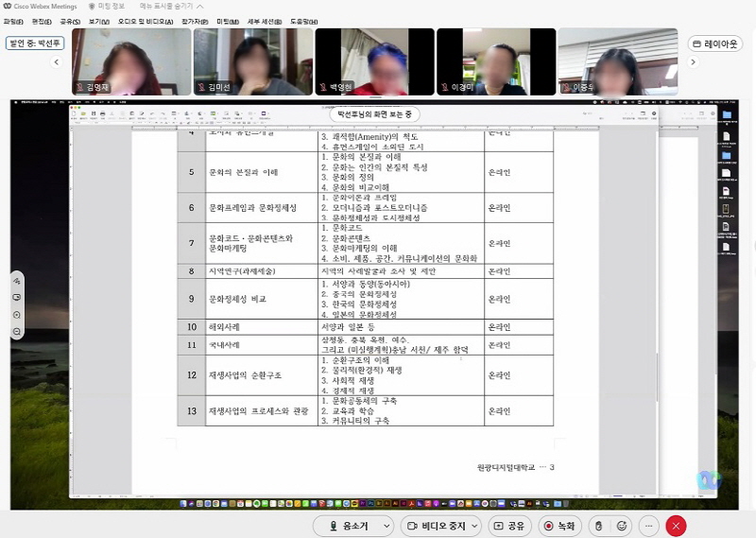The width and height of the screenshot is (756, 538).
Task: Click 지역의 사례발굴과 조사 및 제안 text
Action: click(379, 271)
